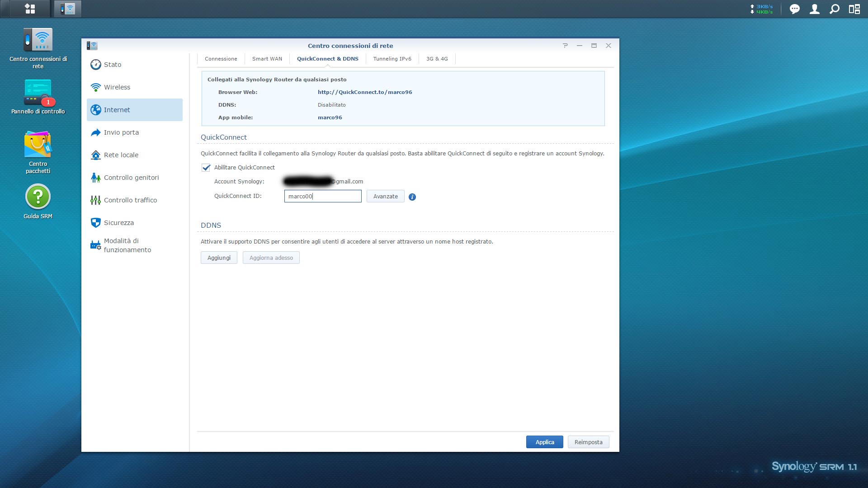The width and height of the screenshot is (868, 488).
Task: Switch to the Smart WAN tab
Action: pyautogui.click(x=267, y=59)
